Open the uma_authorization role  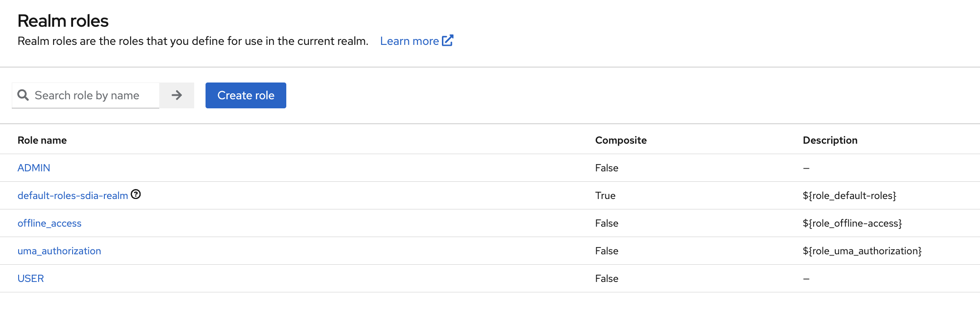point(59,251)
